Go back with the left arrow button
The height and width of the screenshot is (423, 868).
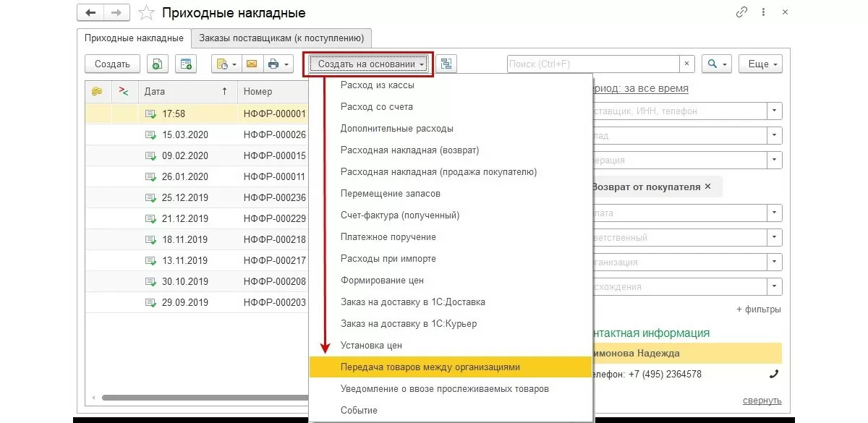tap(90, 13)
